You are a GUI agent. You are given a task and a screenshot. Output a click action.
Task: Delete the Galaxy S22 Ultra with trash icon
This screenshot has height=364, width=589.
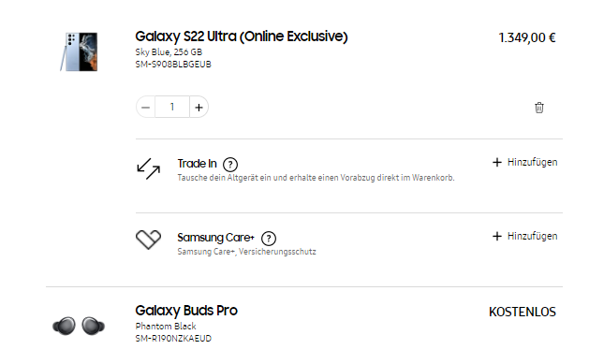[539, 108]
